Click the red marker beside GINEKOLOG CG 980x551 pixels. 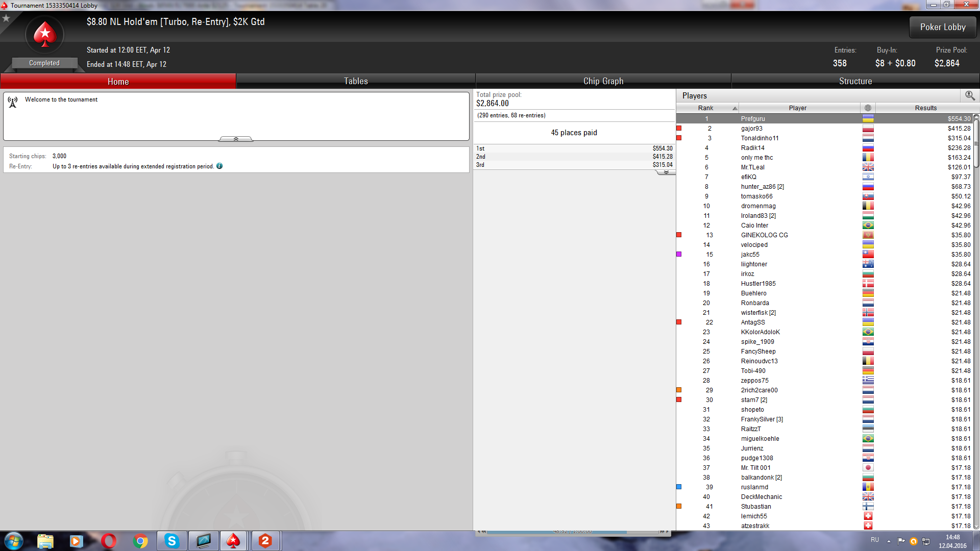pos(679,235)
